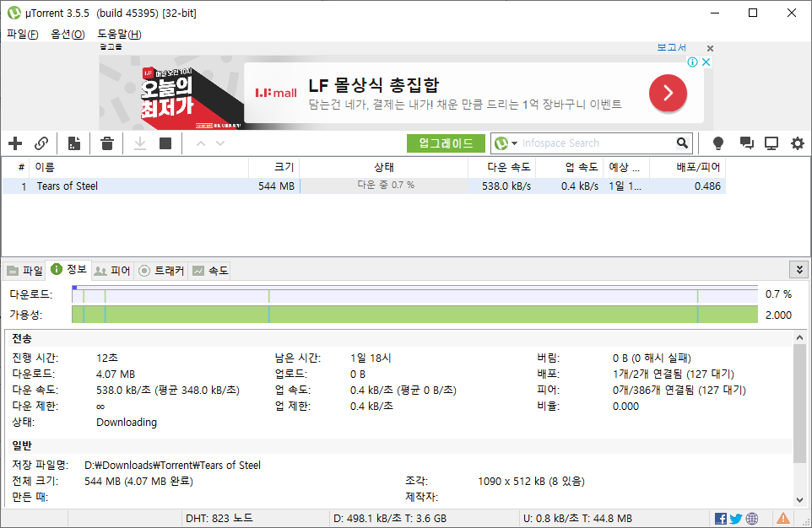The image size is (812, 528).
Task: Open preferences with the gear icon
Action: (x=798, y=143)
